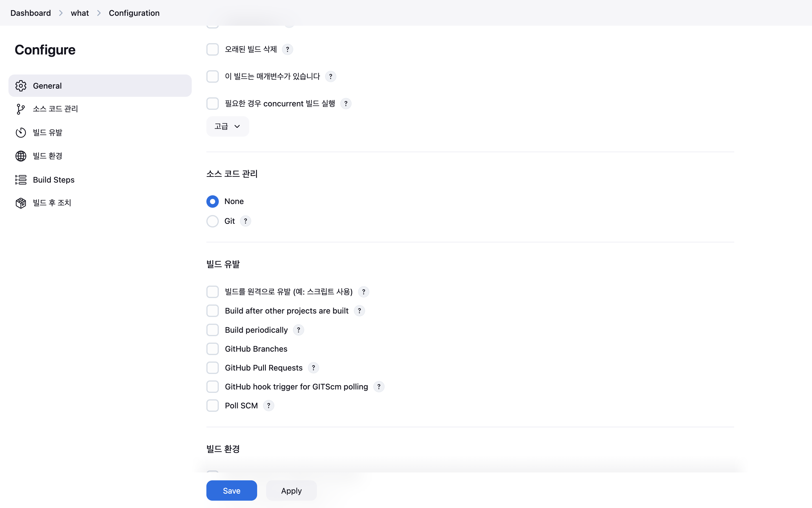Click the build trigger clock icon
The image size is (812, 508).
tap(21, 132)
